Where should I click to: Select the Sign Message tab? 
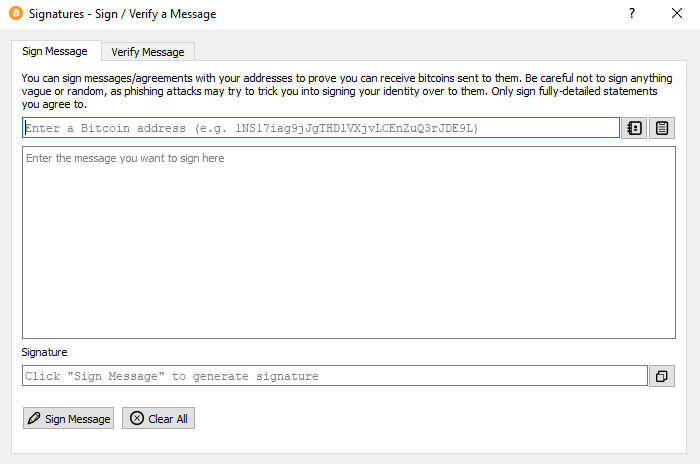point(55,51)
